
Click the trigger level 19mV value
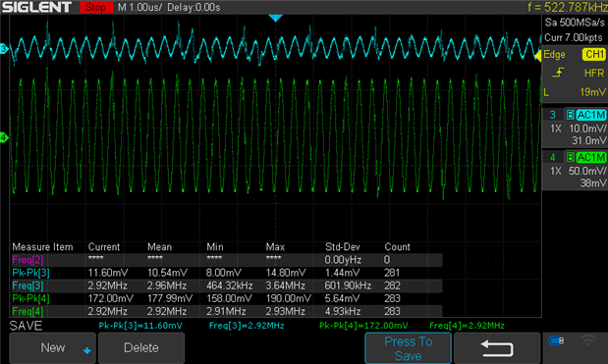click(x=592, y=92)
